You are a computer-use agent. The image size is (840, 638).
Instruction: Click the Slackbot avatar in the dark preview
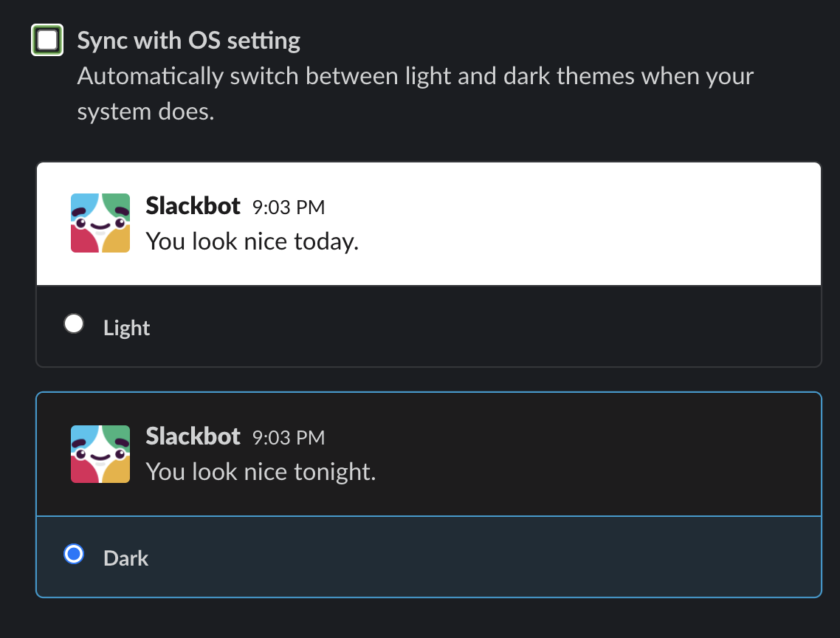coord(100,453)
